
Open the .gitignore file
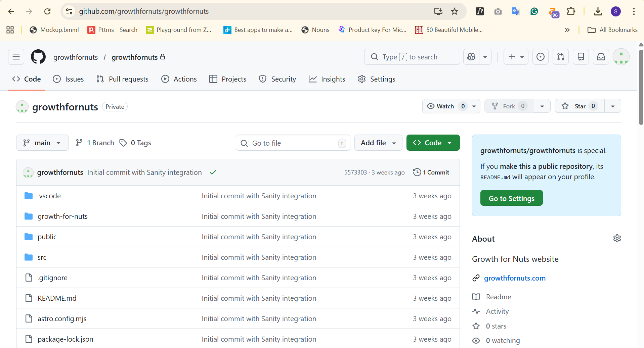pos(52,278)
